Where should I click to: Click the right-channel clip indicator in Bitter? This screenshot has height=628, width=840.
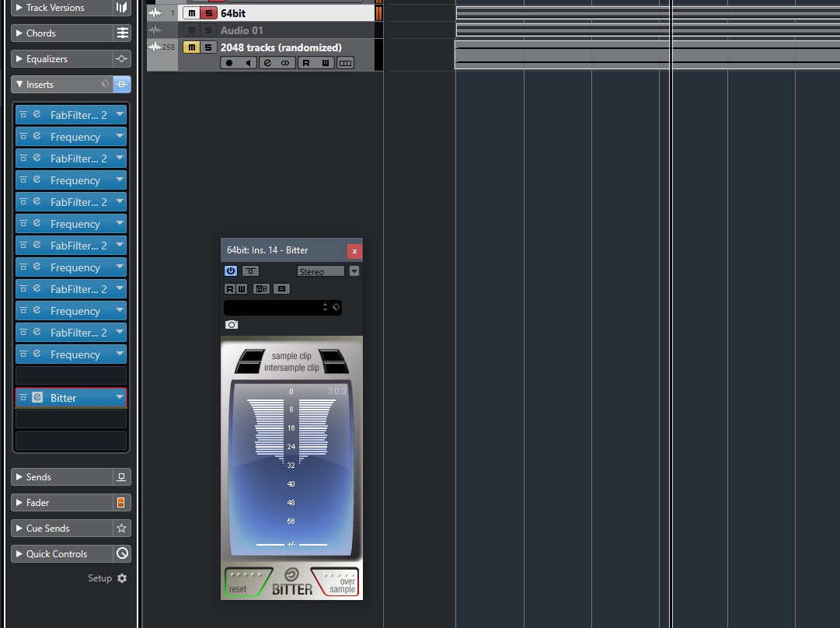333,361
